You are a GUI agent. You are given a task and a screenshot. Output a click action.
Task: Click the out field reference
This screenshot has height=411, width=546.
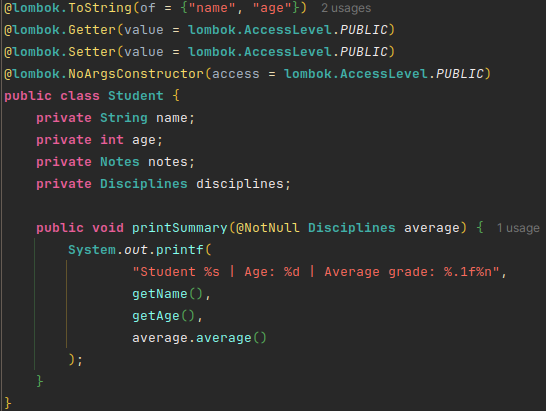[136, 250]
